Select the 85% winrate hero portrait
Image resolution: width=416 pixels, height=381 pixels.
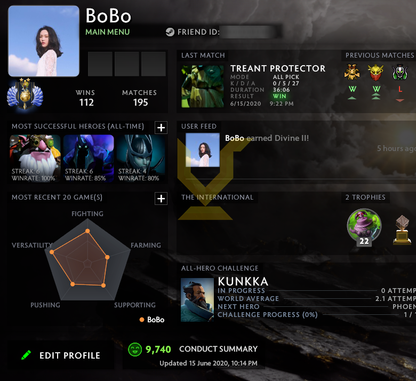tap(88, 158)
